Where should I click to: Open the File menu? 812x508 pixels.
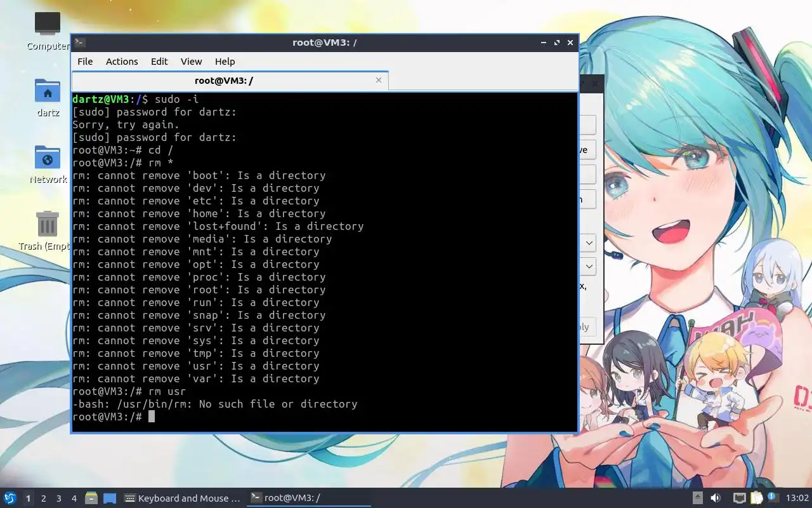pos(85,62)
